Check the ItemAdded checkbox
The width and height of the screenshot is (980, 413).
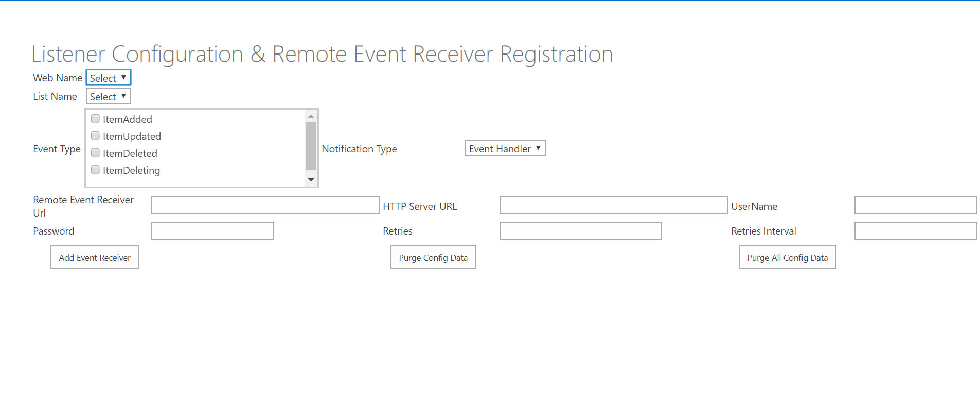pos(95,119)
